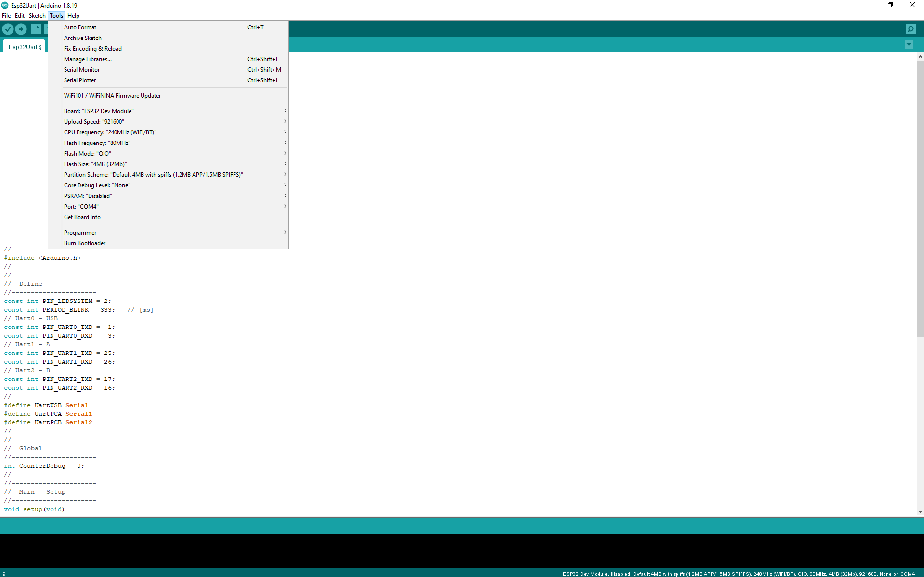Choose Auto Format from Tools menu
Screen dimensions: 924x577
pos(168,27)
